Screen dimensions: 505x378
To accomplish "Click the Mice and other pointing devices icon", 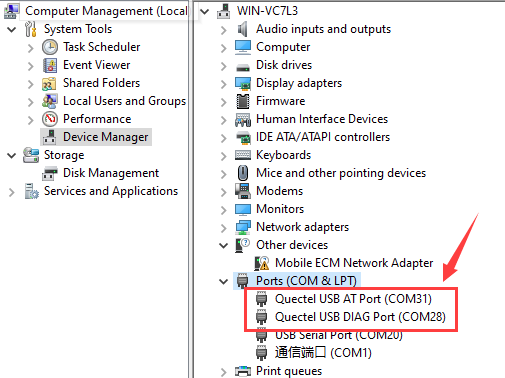I will click(243, 173).
